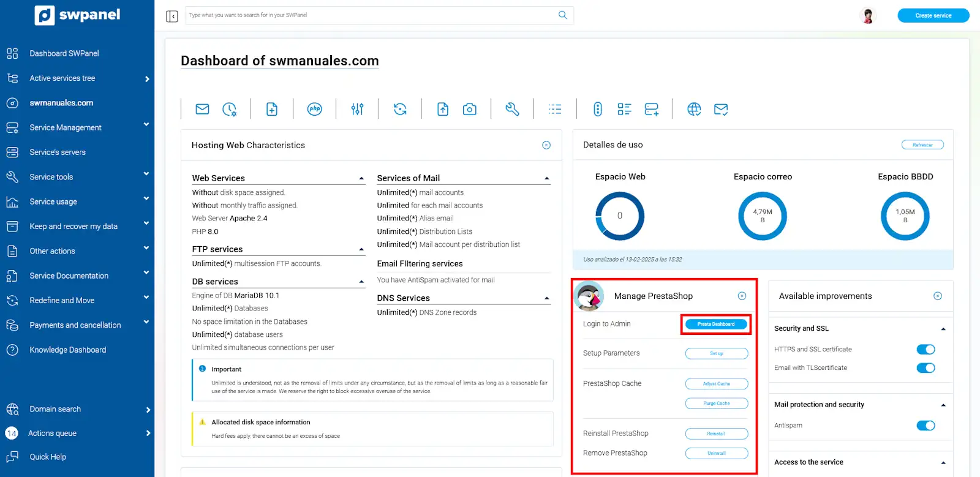Open the PHP settings icon
This screenshot has width=980, height=477.
click(x=314, y=109)
